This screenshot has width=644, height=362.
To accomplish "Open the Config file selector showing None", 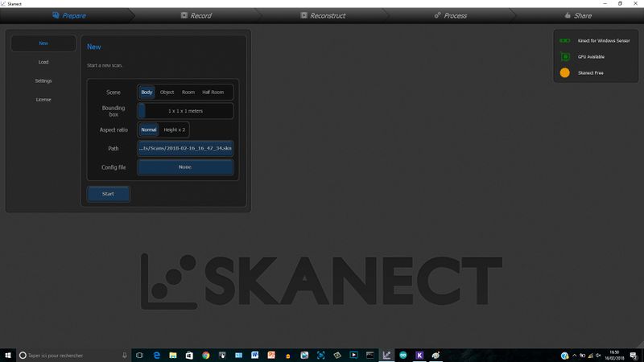I will (x=185, y=167).
